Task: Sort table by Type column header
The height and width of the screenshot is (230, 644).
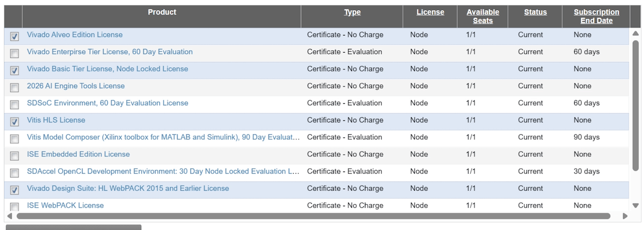Action: [352, 12]
